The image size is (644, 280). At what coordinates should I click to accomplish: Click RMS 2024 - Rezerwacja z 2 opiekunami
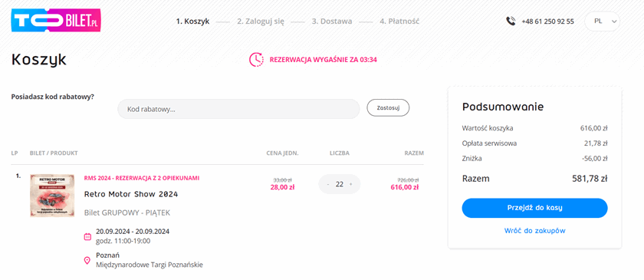click(x=142, y=178)
